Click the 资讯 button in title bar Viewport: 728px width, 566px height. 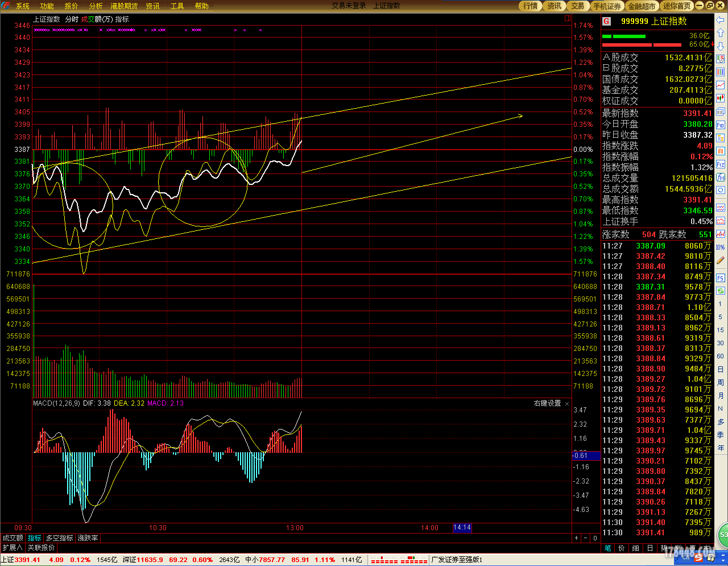pyautogui.click(x=554, y=6)
